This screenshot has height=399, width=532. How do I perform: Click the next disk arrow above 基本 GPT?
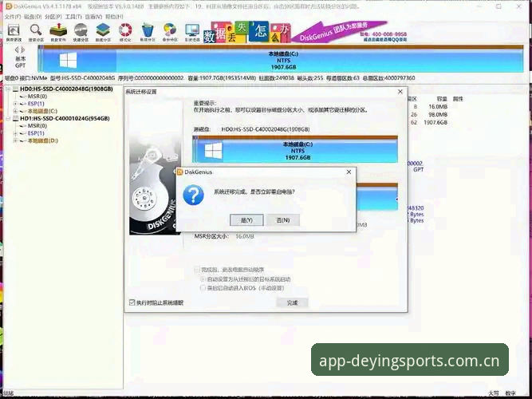coord(23,50)
